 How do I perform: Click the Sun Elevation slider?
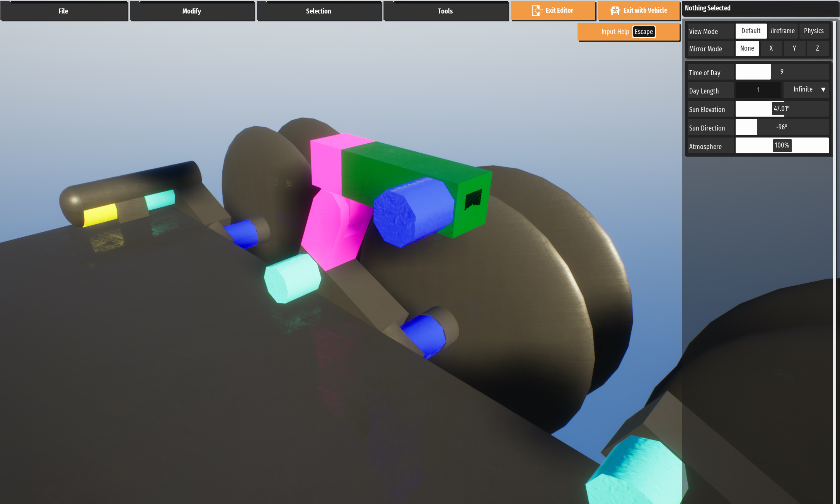[782, 109]
